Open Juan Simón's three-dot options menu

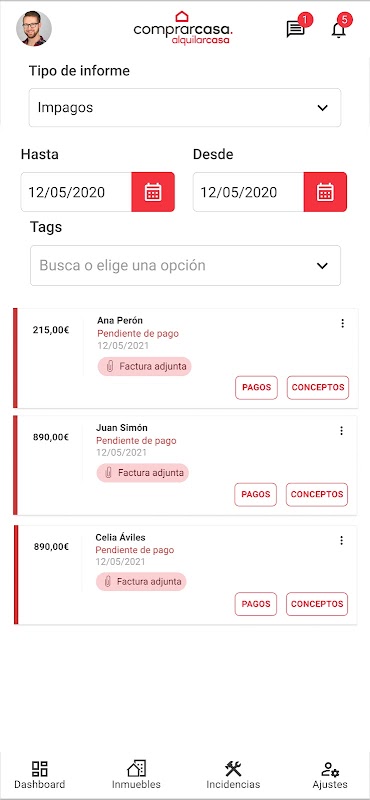pyautogui.click(x=341, y=431)
